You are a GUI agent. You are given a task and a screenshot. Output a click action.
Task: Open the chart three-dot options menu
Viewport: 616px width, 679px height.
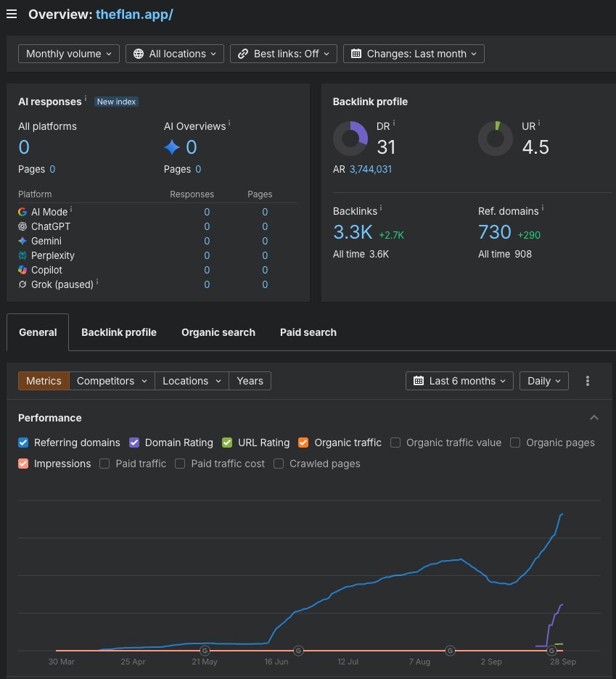(588, 381)
